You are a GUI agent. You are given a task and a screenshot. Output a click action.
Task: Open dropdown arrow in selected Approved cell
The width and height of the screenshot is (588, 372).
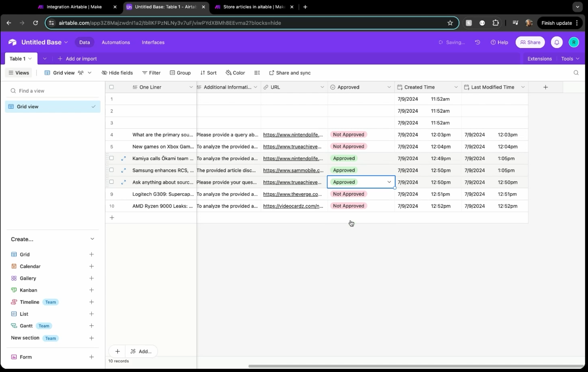click(x=389, y=182)
